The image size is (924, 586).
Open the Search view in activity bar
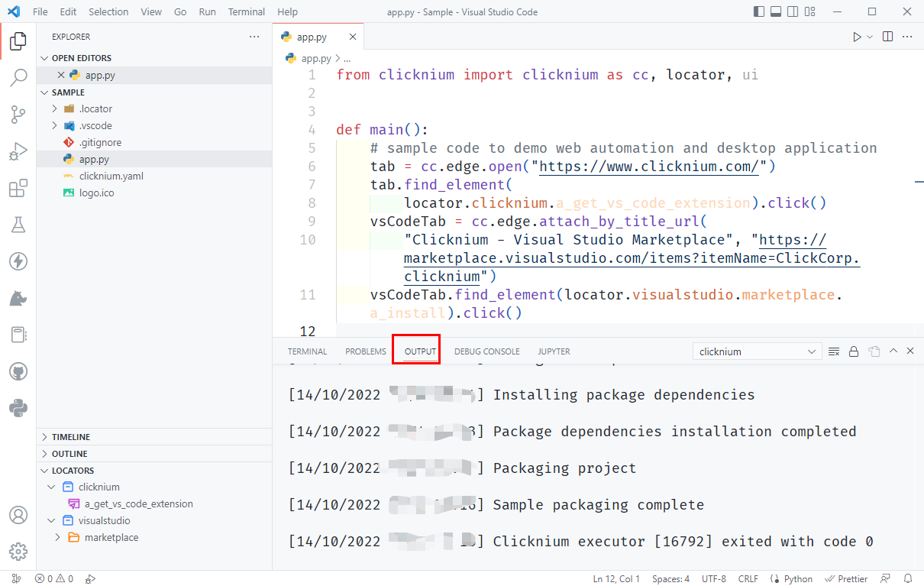18,77
